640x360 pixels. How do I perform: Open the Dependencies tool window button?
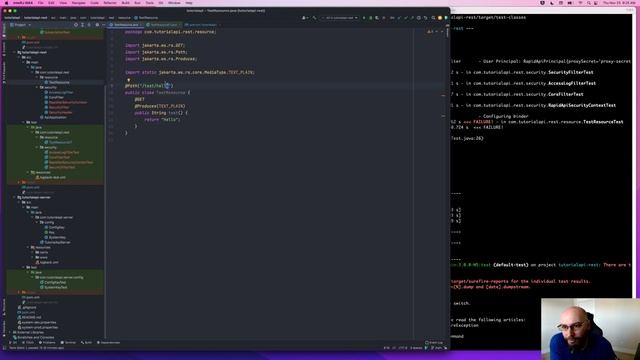point(109,342)
